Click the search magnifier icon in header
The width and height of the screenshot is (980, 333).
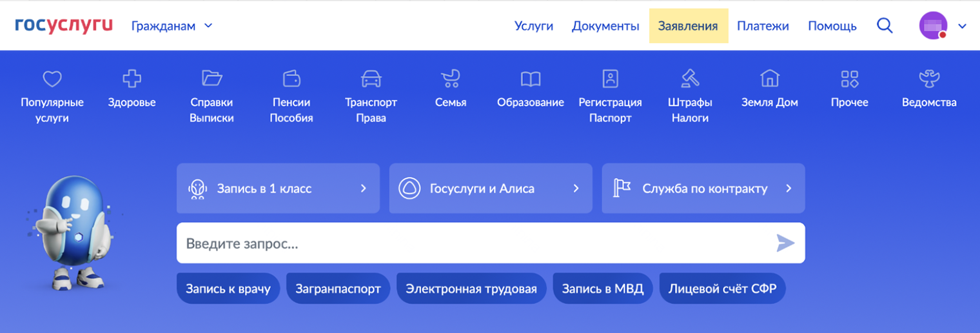coord(885,26)
